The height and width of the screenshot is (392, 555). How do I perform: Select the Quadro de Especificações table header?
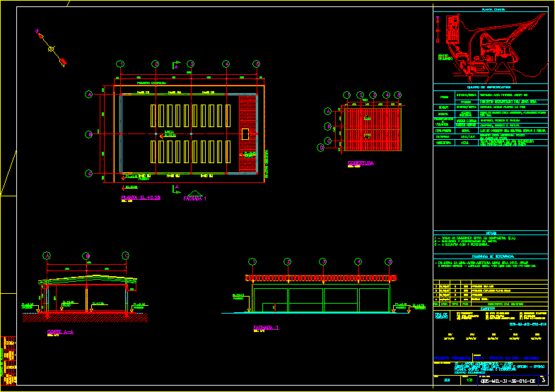pyautogui.click(x=489, y=87)
